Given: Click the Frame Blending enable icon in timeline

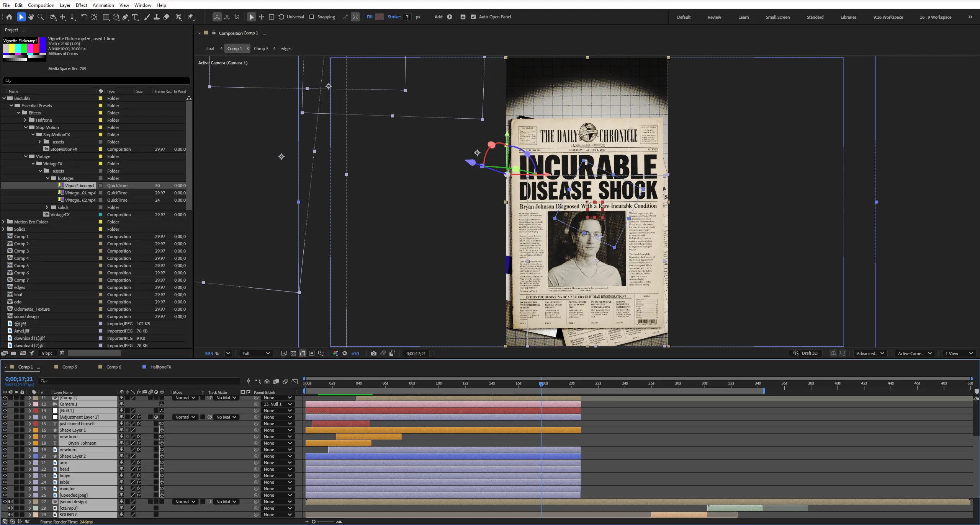Looking at the screenshot, I should pyautogui.click(x=276, y=382).
